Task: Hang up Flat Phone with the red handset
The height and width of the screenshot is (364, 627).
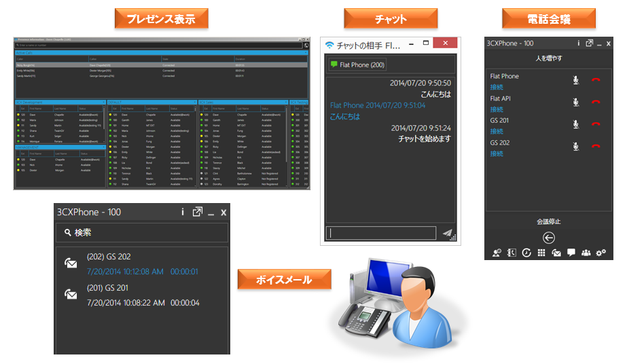Action: coord(596,81)
